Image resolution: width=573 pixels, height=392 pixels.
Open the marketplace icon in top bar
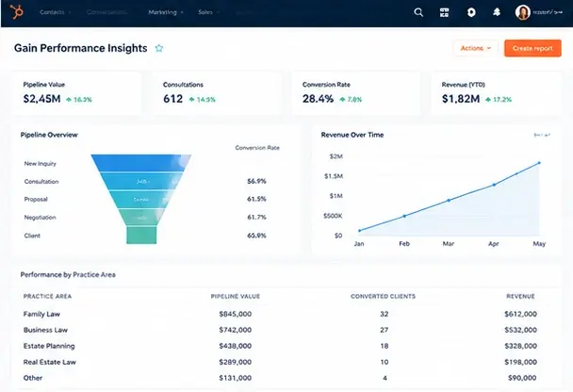click(x=445, y=12)
